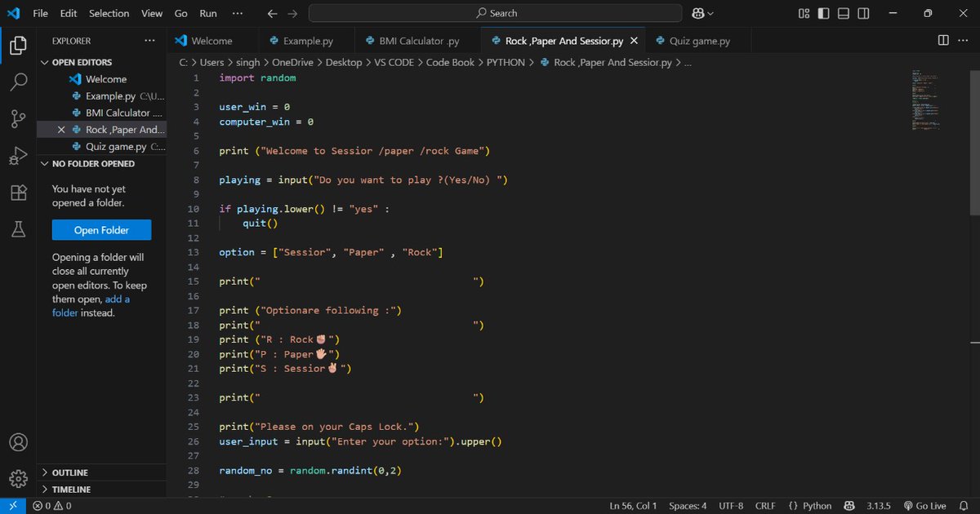Open the Testing flask view

18,230
